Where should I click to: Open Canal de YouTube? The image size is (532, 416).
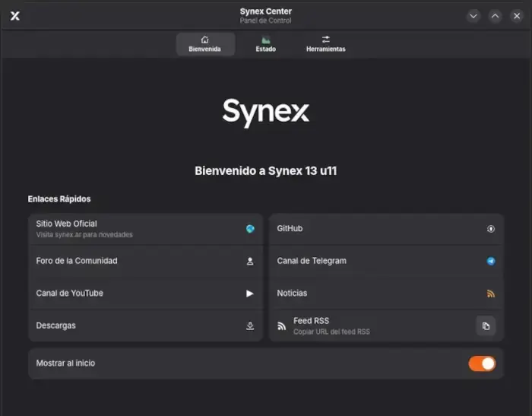tap(146, 294)
